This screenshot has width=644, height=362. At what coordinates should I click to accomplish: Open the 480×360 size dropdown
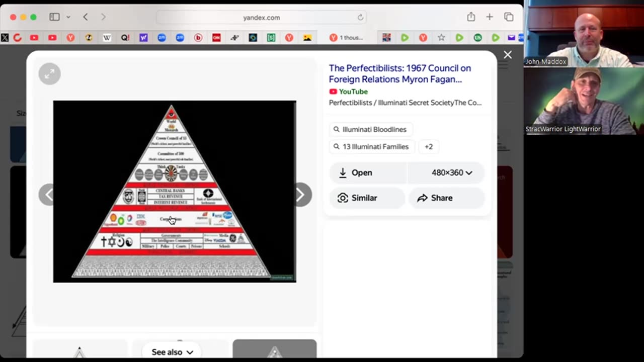[x=446, y=172]
